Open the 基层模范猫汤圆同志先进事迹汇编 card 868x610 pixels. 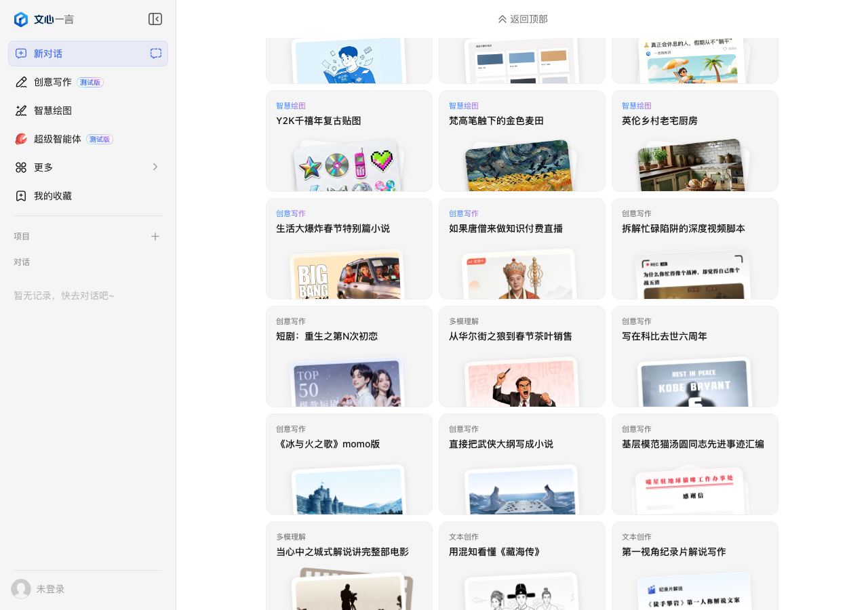click(x=695, y=464)
